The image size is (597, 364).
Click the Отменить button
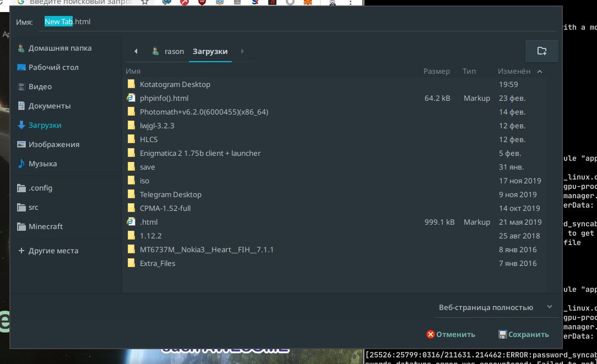click(x=451, y=334)
